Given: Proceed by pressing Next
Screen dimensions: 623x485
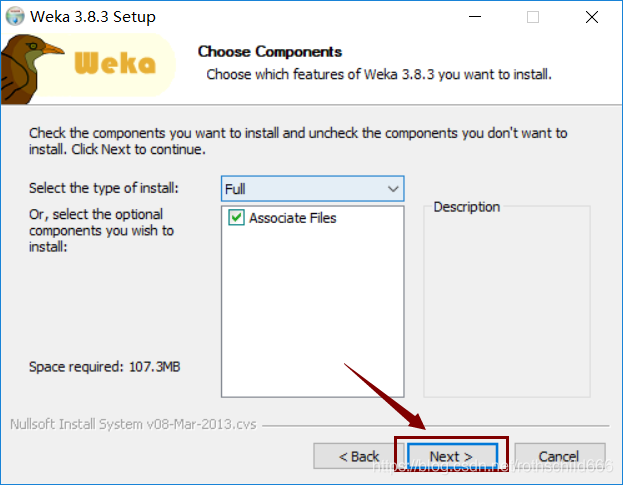Looking at the screenshot, I should coord(451,456).
